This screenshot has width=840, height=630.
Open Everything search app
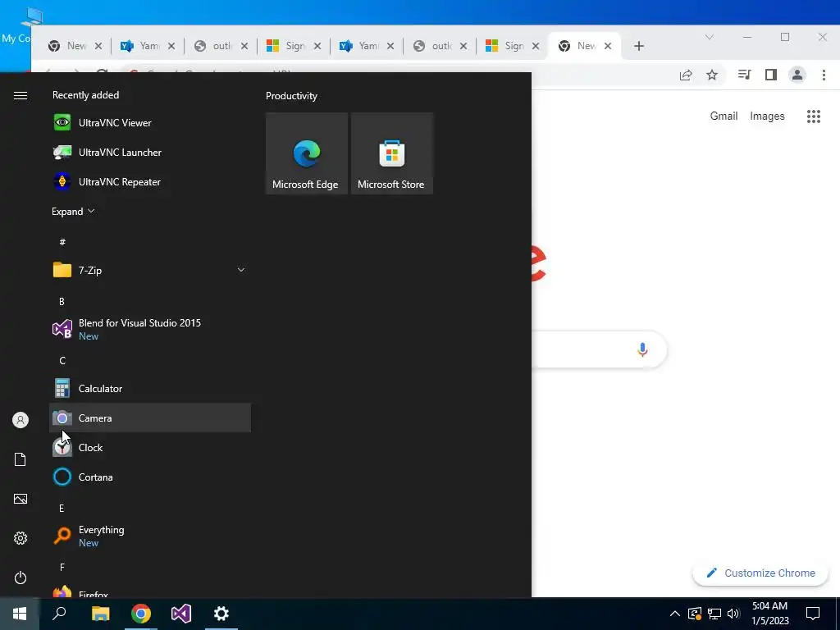click(150, 536)
